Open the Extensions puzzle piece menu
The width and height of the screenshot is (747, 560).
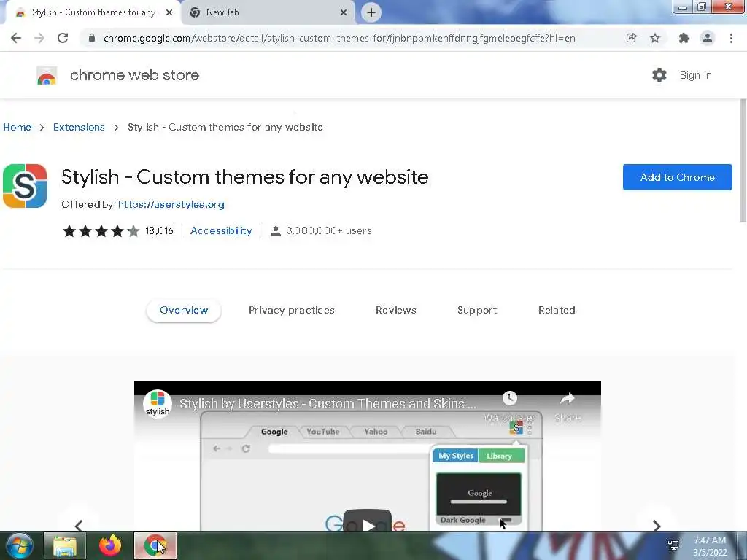pos(684,38)
